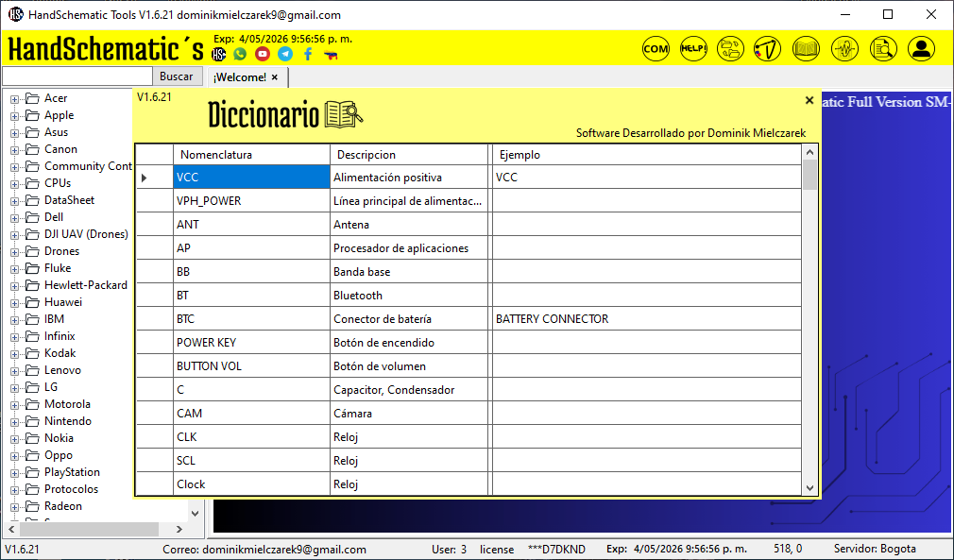The height and width of the screenshot is (560, 954).
Task: Click the VCC row header selector
Action: coord(155,178)
